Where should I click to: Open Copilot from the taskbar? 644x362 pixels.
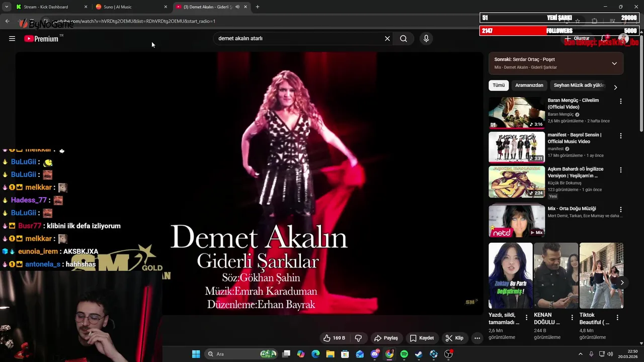301,354
